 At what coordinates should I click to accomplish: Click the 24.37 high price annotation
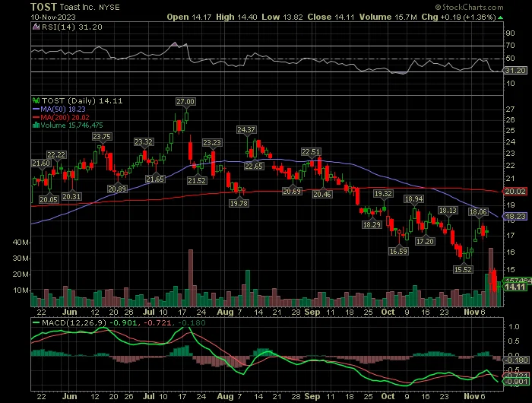[x=246, y=130]
